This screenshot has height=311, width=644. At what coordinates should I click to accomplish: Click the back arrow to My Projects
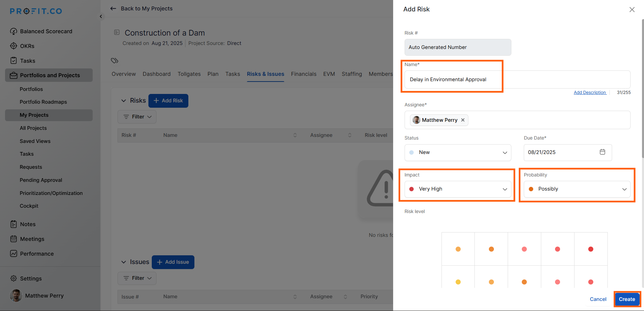pos(113,9)
